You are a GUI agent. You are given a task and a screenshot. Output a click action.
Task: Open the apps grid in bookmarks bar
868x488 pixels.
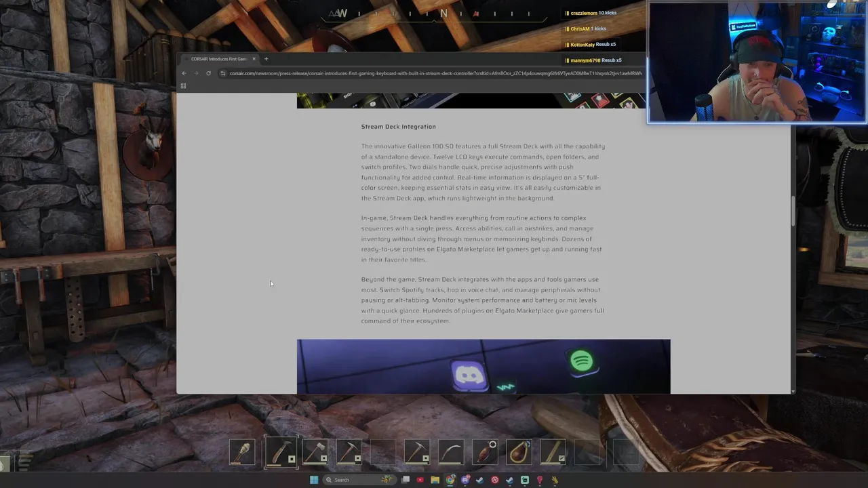183,86
